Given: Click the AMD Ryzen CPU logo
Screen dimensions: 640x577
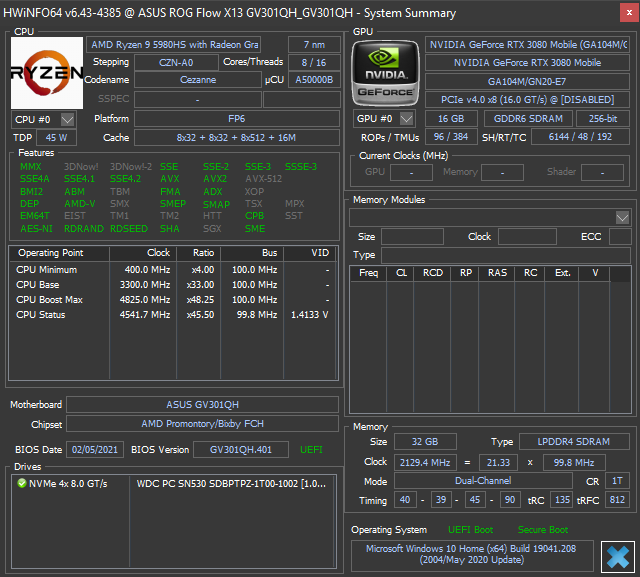Looking at the screenshot, I should [x=47, y=73].
